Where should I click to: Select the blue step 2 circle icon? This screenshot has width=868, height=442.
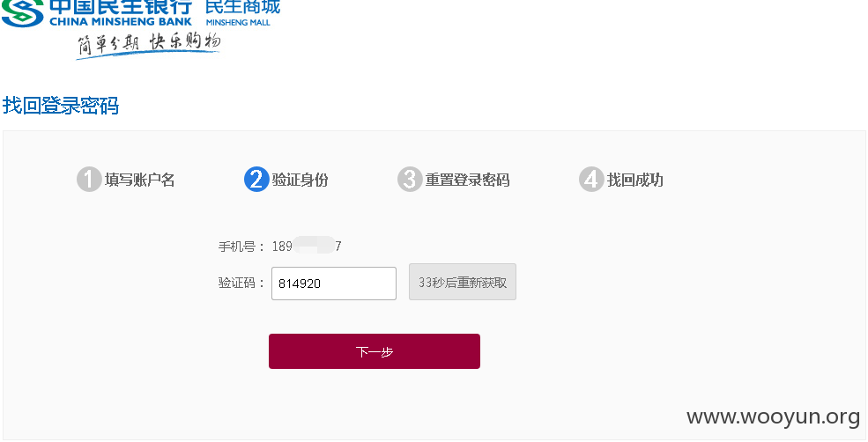point(256,180)
